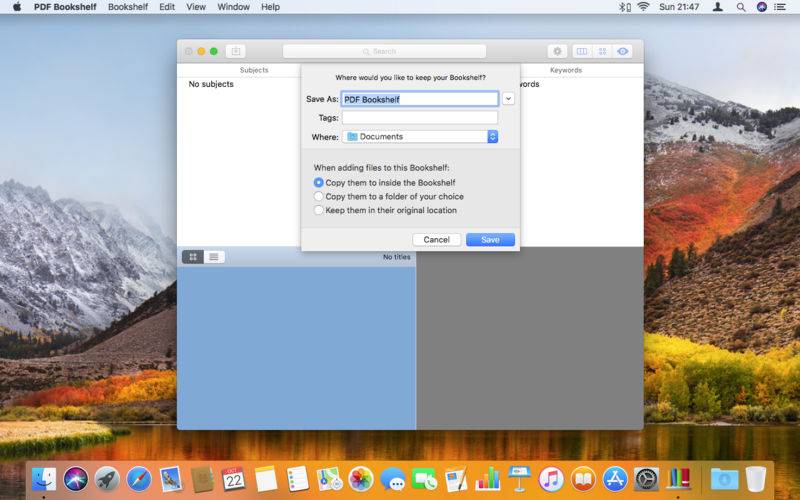Viewport: 800px width, 500px height.
Task: Click the No titles label
Action: [x=396, y=257]
